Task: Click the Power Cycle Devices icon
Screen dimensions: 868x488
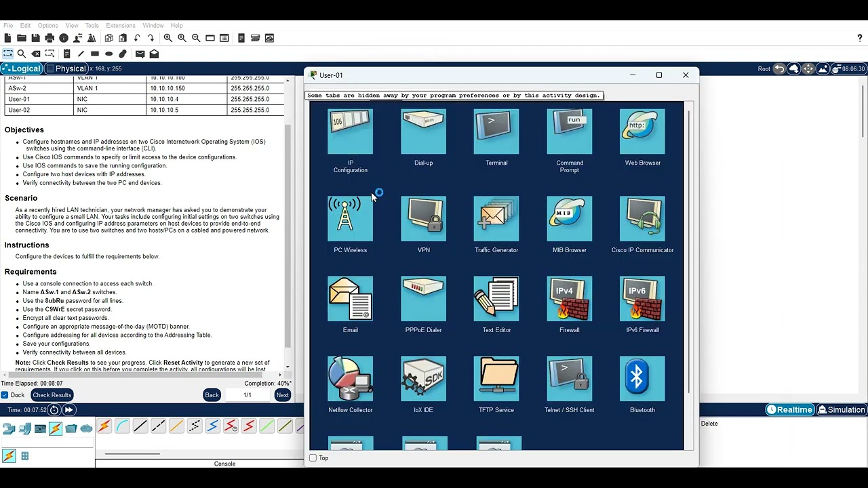Action: [x=54, y=409]
